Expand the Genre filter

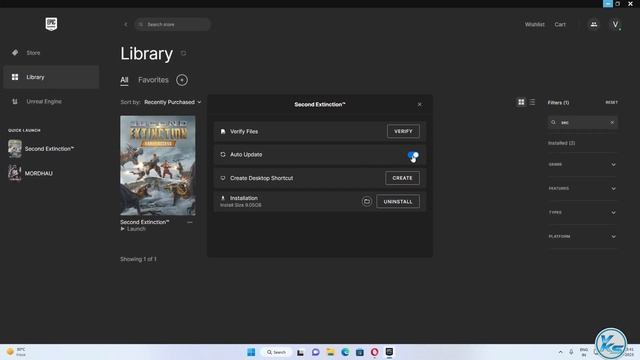coord(582,164)
